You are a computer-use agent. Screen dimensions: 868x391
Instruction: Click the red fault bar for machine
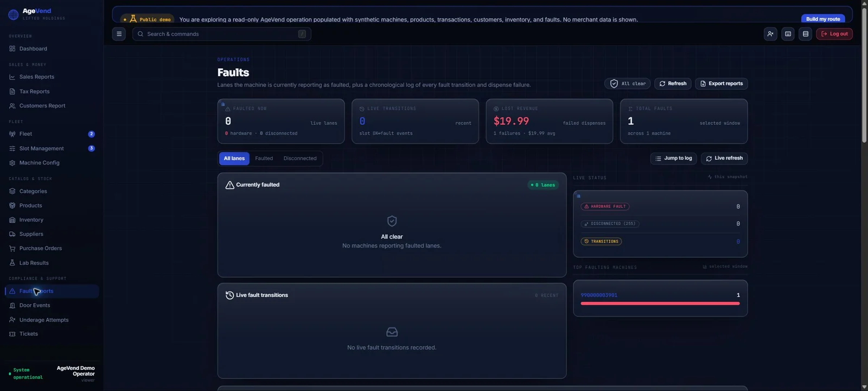click(660, 304)
